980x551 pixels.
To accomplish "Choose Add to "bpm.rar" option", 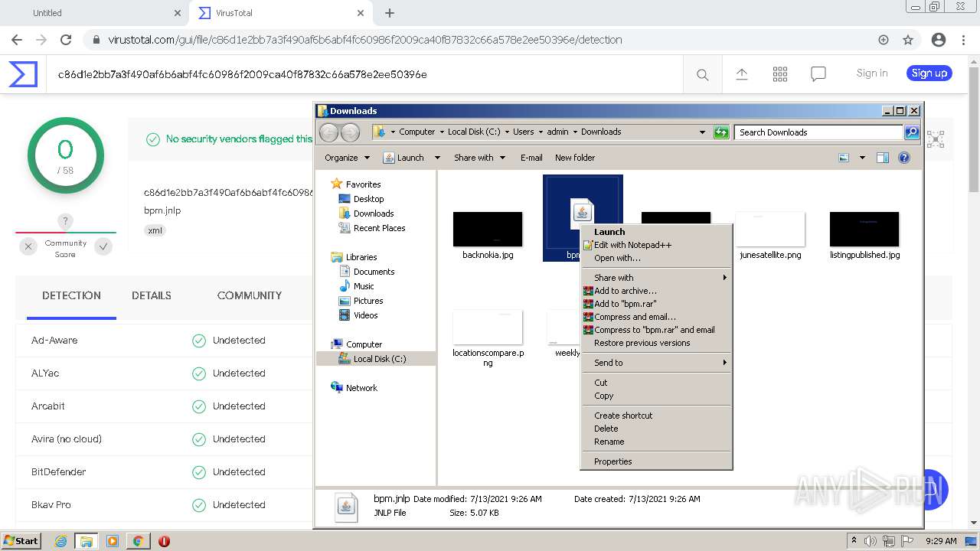I will pyautogui.click(x=656, y=304).
